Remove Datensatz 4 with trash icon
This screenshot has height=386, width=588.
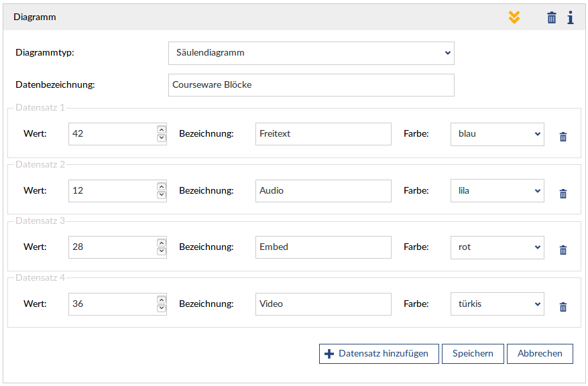click(563, 307)
